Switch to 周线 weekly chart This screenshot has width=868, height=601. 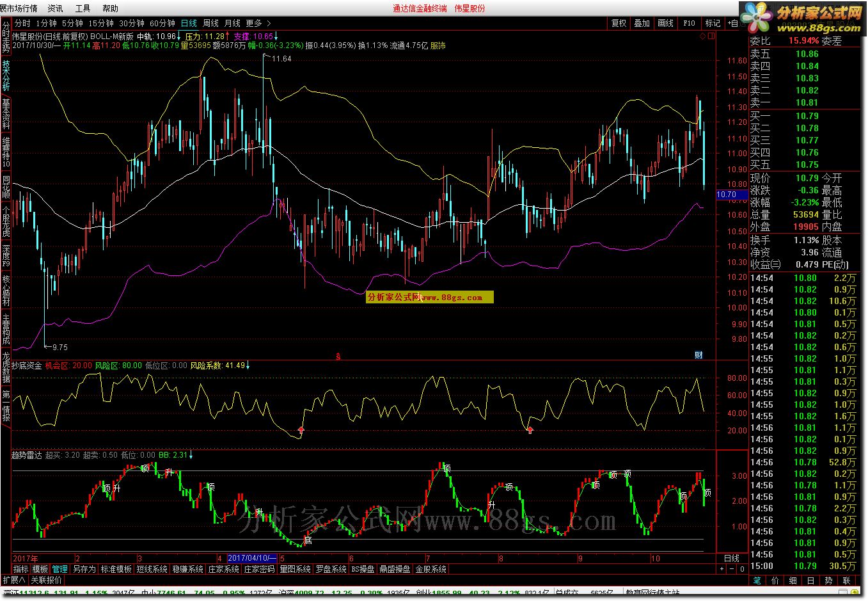pos(210,23)
